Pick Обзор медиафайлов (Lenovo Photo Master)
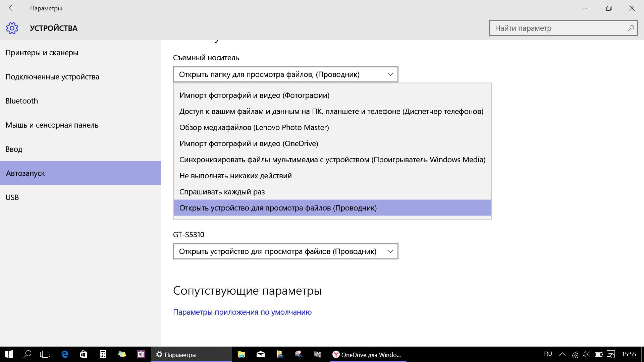This screenshot has height=362, width=644. point(332,127)
